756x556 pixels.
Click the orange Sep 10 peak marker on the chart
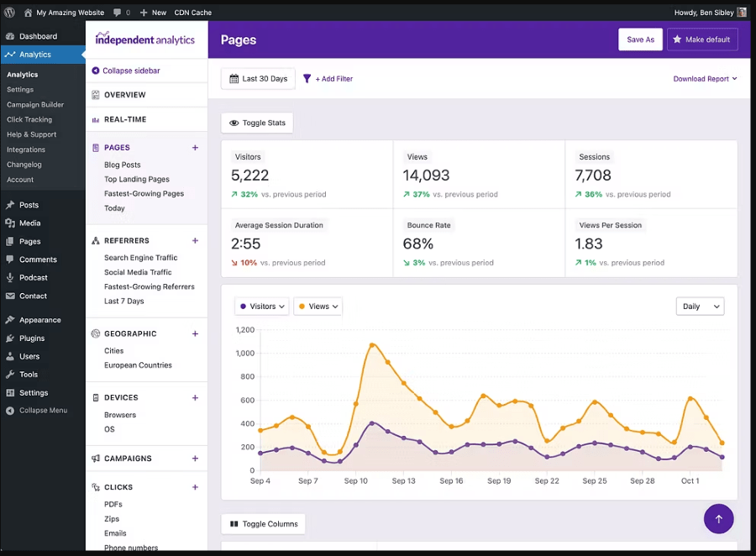[373, 344]
